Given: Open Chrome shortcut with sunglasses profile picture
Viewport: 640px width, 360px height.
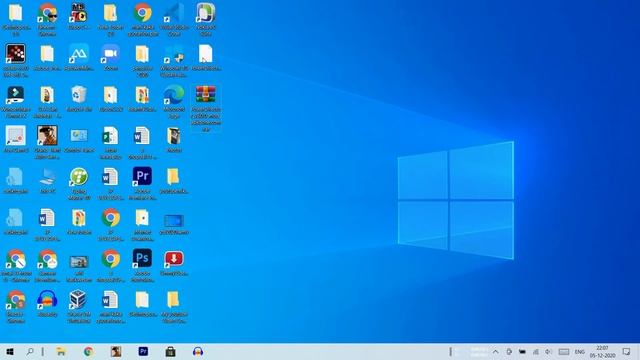Looking at the screenshot, I should click(x=47, y=19).
